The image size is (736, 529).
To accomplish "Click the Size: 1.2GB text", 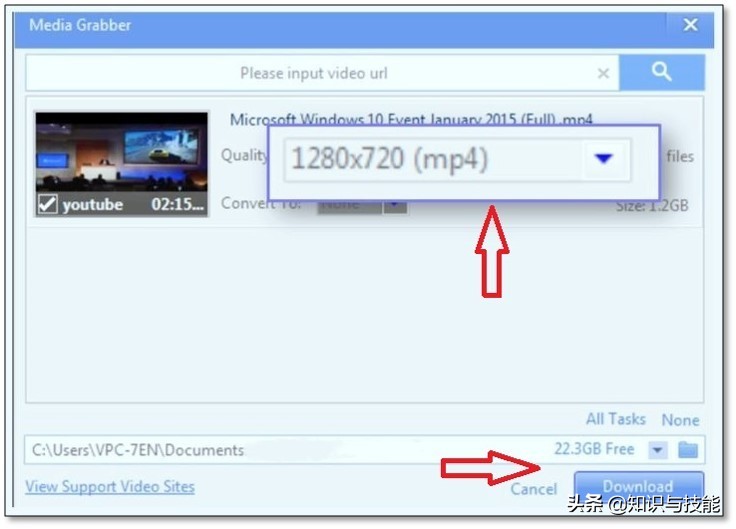I will pyautogui.click(x=652, y=205).
